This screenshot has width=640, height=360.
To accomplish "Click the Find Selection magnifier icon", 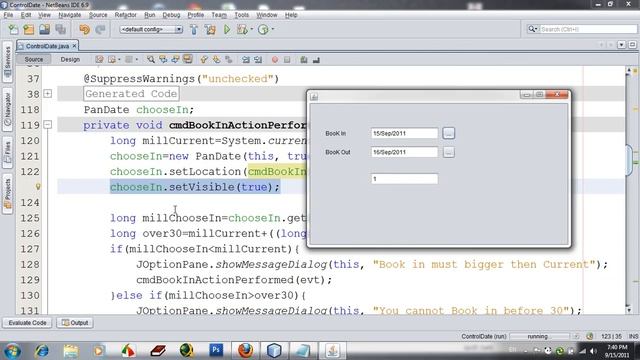I will [x=151, y=60].
